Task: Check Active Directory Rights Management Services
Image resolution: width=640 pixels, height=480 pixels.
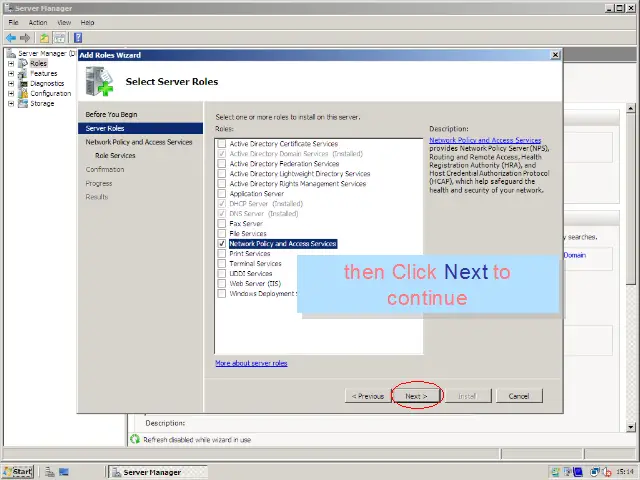Action: click(x=222, y=184)
